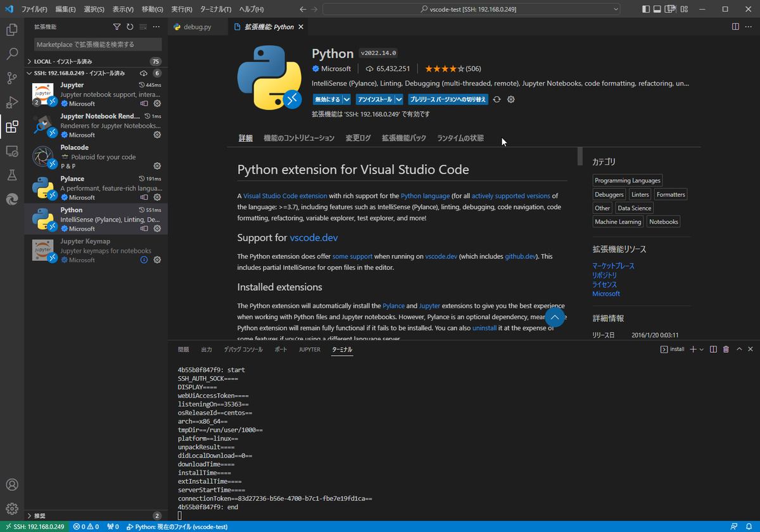This screenshot has height=532, width=760.
Task: Select the Pylance extension in list
Action: pos(96,188)
